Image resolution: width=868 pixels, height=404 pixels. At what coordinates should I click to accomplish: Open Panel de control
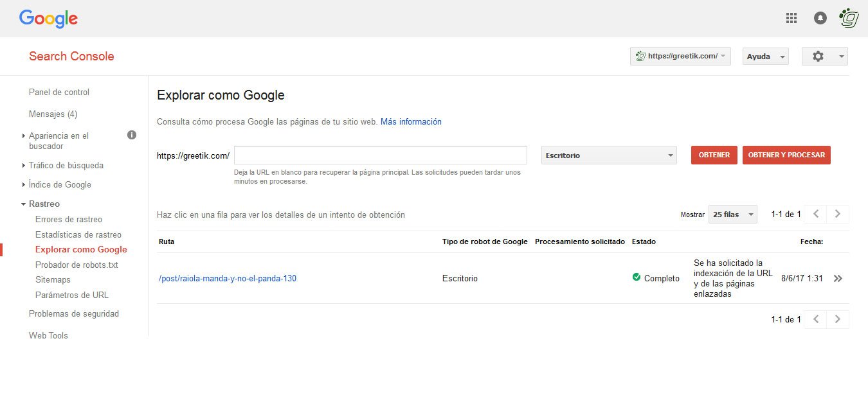coord(59,92)
